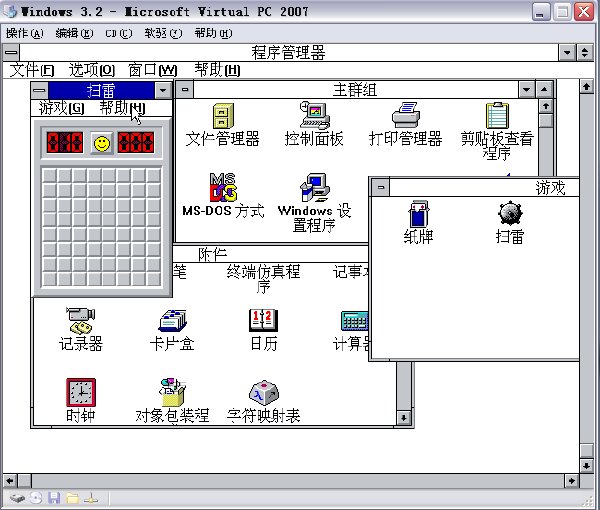
Task: Open the 对象包装程序 Object Packager icon
Action: tap(173, 392)
